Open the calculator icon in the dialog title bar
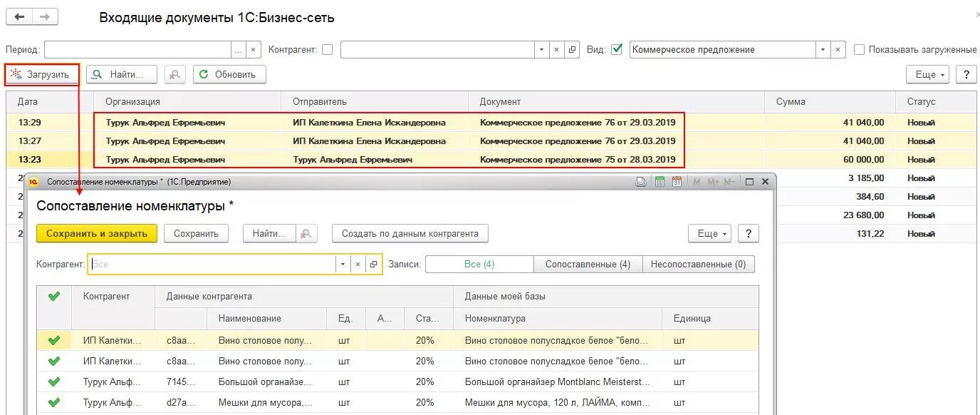 click(660, 182)
